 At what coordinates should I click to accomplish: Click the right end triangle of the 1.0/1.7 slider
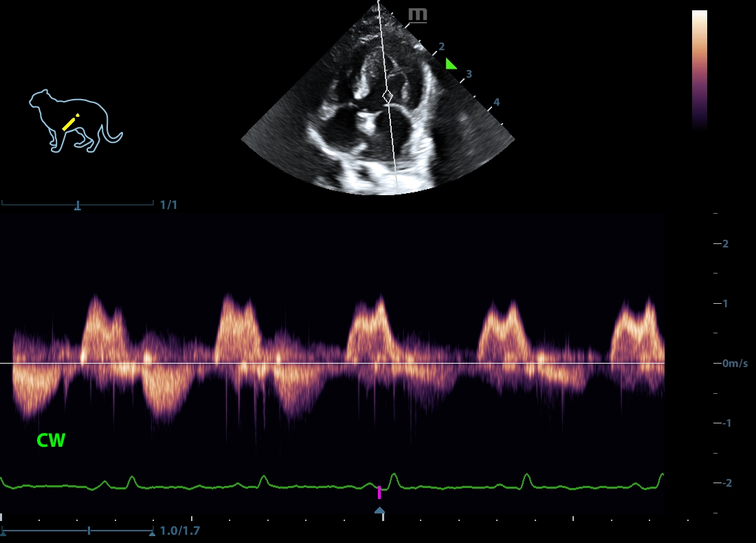pos(151,531)
